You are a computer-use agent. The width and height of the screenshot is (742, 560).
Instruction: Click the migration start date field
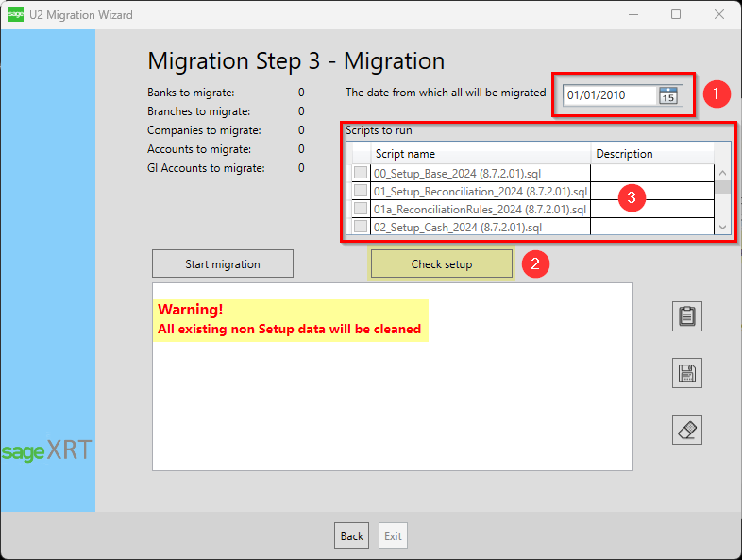pos(609,95)
